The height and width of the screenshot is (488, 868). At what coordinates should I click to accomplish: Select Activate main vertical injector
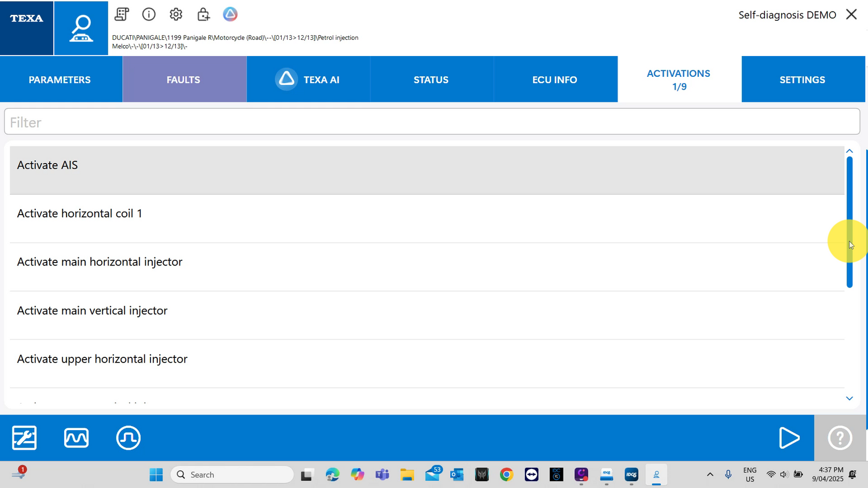427,316
